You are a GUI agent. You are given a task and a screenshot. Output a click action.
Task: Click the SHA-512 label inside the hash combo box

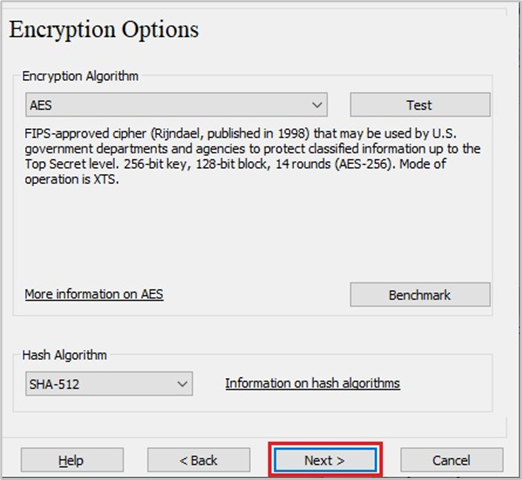pyautogui.click(x=54, y=384)
